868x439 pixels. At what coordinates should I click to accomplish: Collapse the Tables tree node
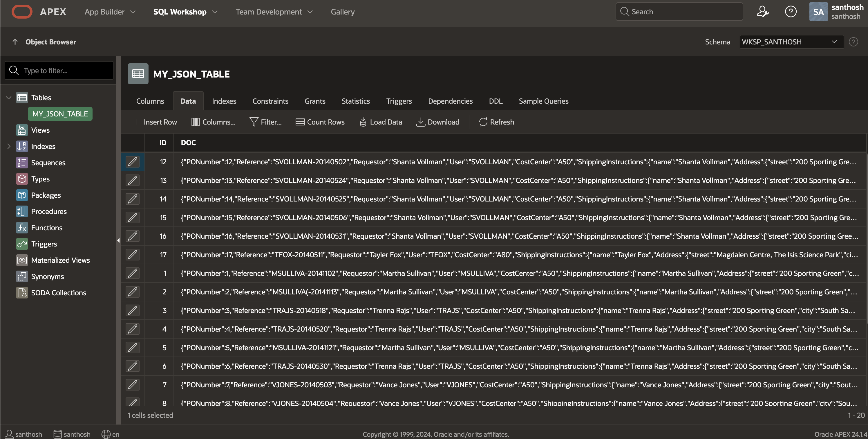9,98
